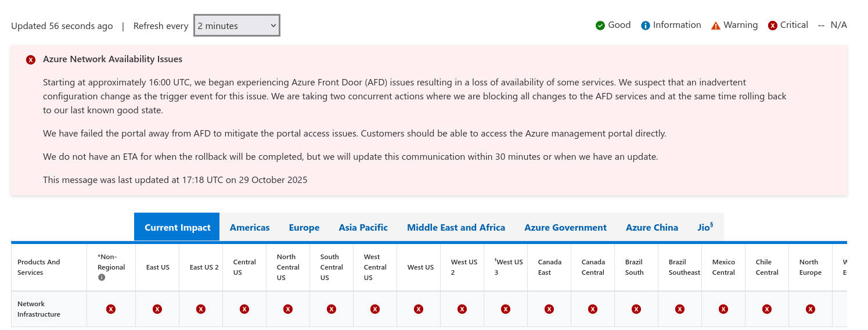868x330 pixels.
Task: Open the Europe tab
Action: [304, 227]
